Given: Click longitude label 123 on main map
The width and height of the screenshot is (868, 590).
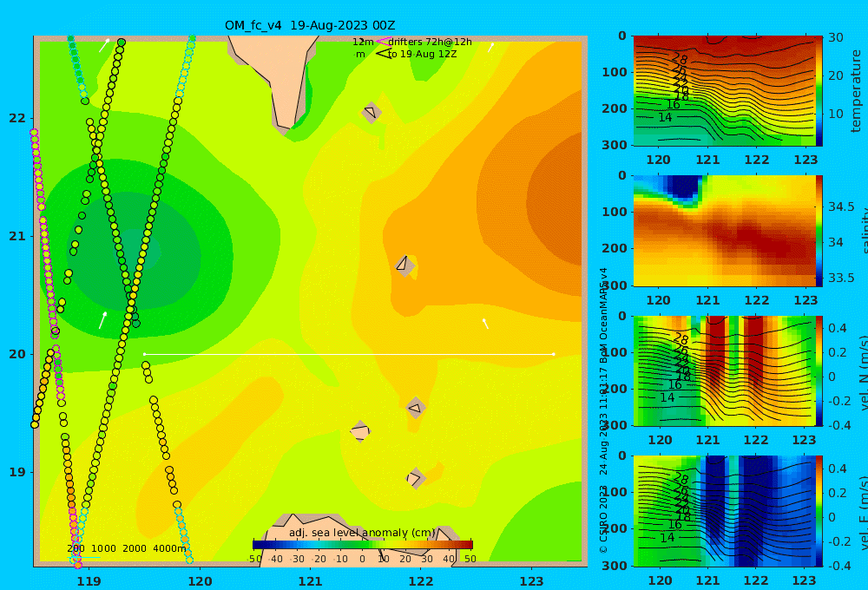Looking at the screenshot, I should pos(532,581).
